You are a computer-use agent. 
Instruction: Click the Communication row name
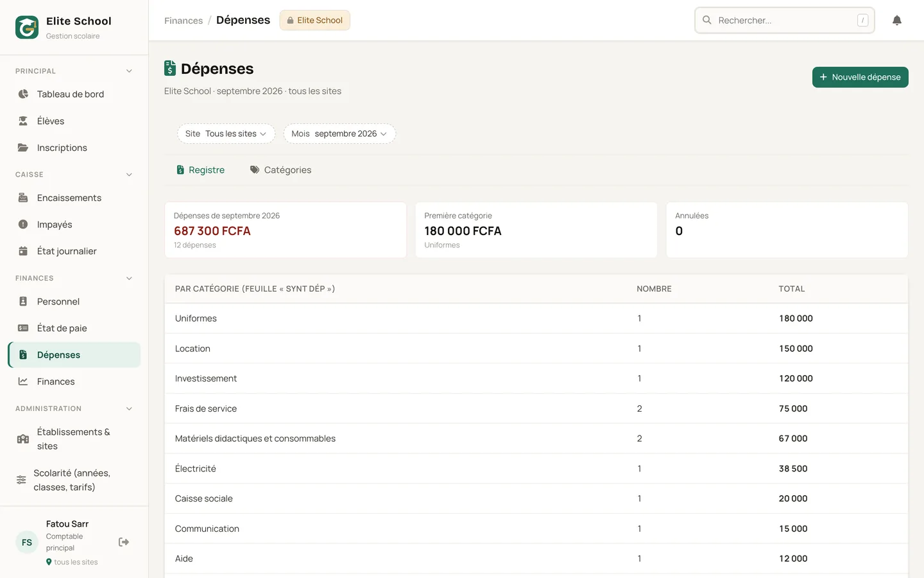pyautogui.click(x=207, y=529)
